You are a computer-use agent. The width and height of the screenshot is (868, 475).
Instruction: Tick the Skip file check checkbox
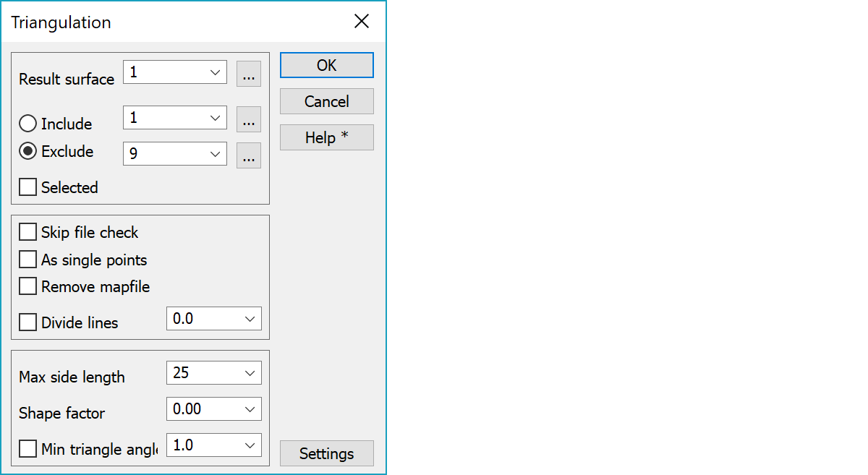(28, 232)
